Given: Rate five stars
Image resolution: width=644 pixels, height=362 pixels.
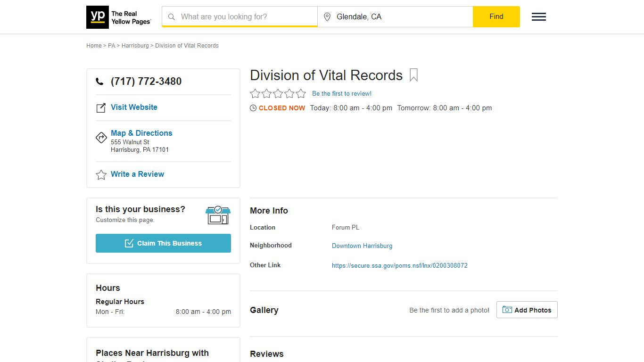Looking at the screenshot, I should point(301,93).
